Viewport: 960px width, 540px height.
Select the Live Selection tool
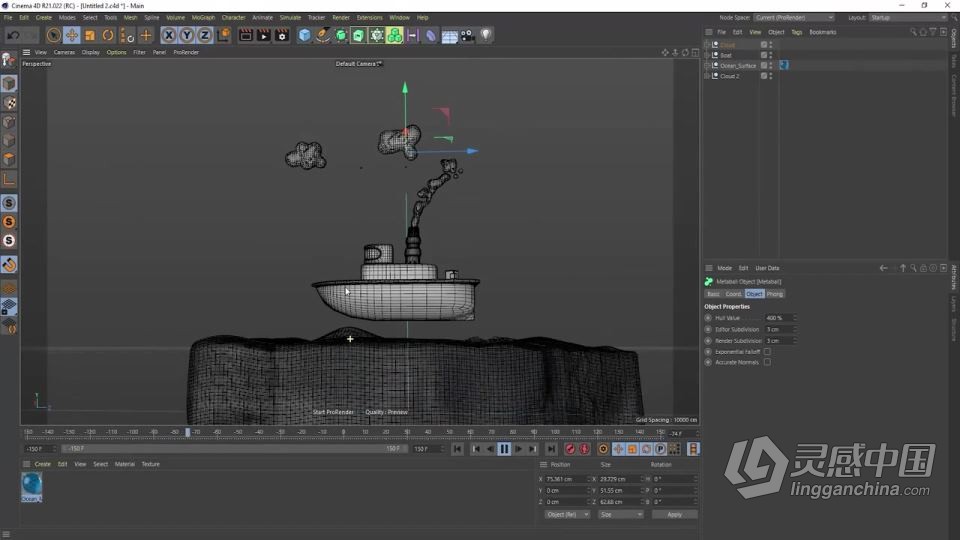coord(53,36)
